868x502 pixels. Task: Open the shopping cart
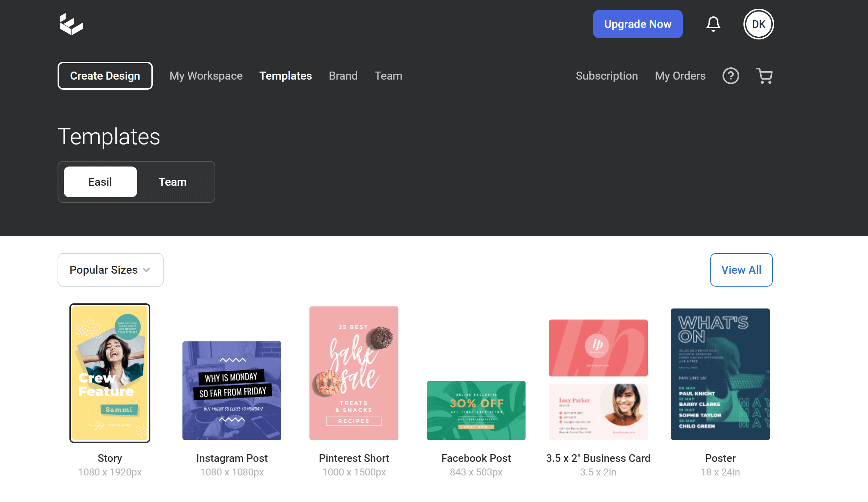pos(764,76)
